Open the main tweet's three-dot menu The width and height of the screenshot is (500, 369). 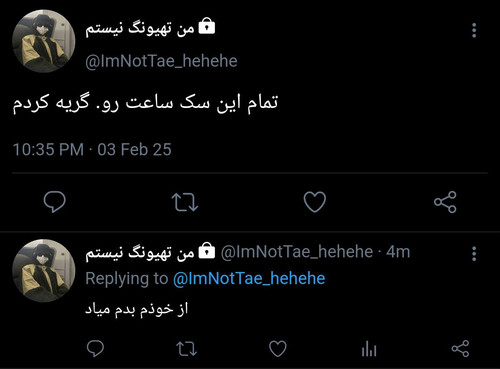[x=474, y=30]
